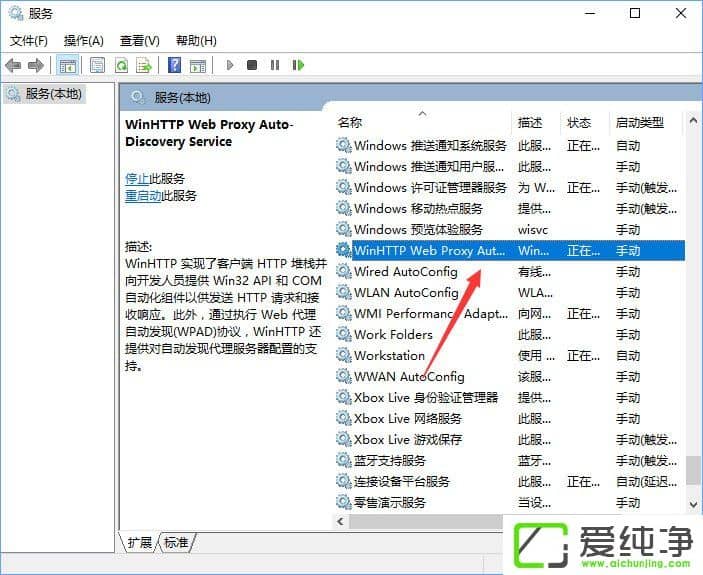Select the WLAN AutoConfig service
The image size is (703, 575).
pos(510,293)
